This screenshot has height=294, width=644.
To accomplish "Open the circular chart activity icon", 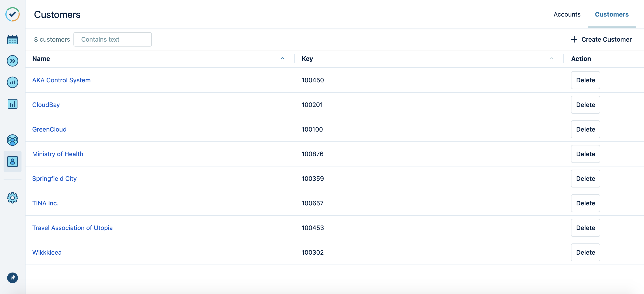I will (13, 82).
